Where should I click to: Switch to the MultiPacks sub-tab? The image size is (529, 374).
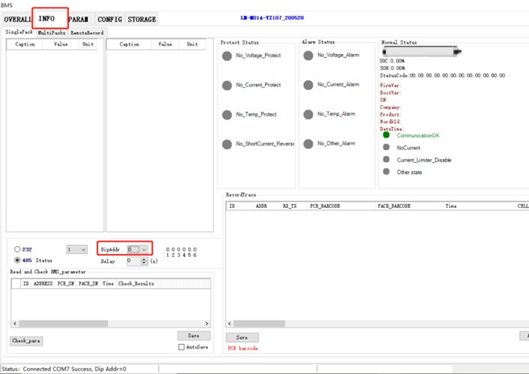pyautogui.click(x=52, y=33)
